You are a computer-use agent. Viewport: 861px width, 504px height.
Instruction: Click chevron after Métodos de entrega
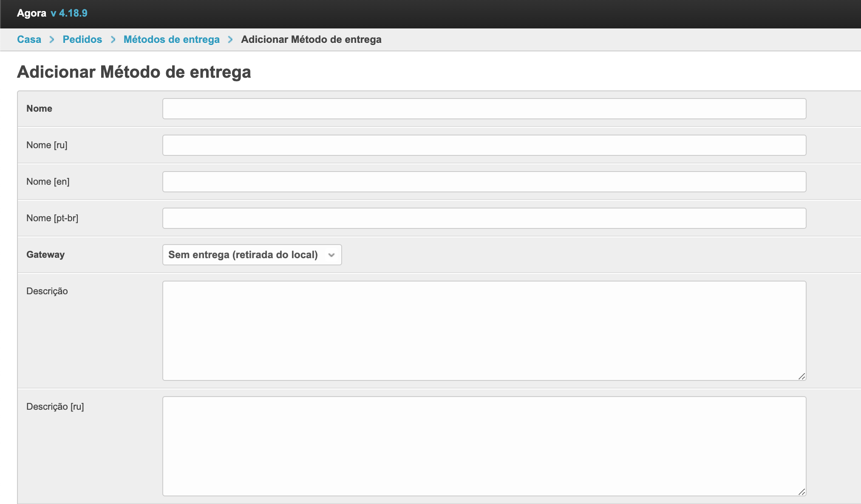pyautogui.click(x=230, y=39)
